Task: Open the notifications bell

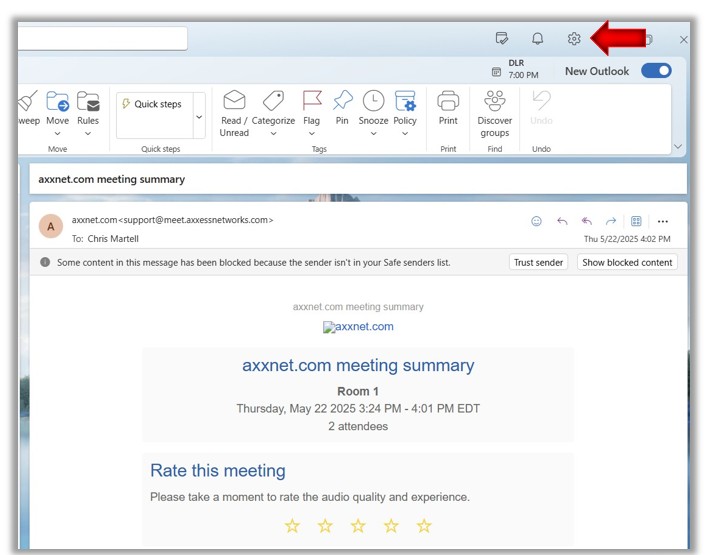Action: point(538,39)
